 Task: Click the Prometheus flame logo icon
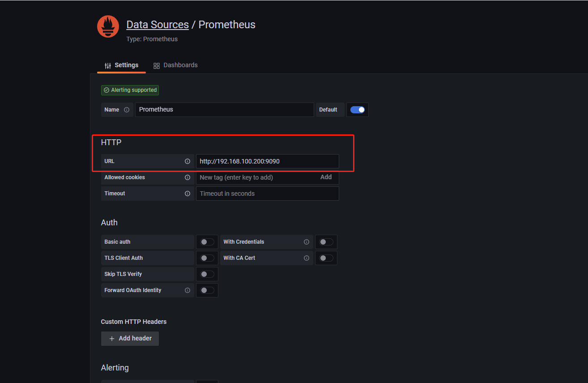[x=108, y=26]
